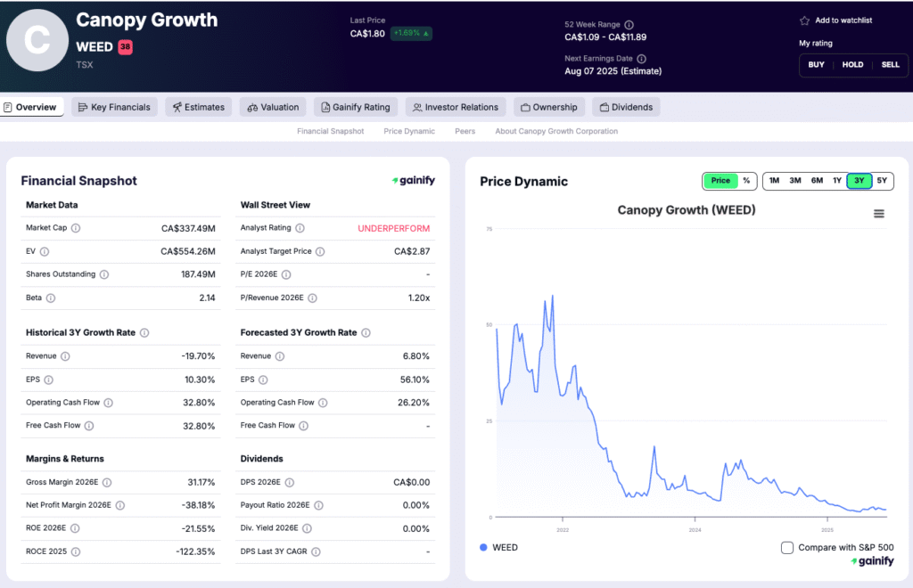Open the Gainify Rating tab
The width and height of the screenshot is (913, 588).
pyautogui.click(x=356, y=107)
